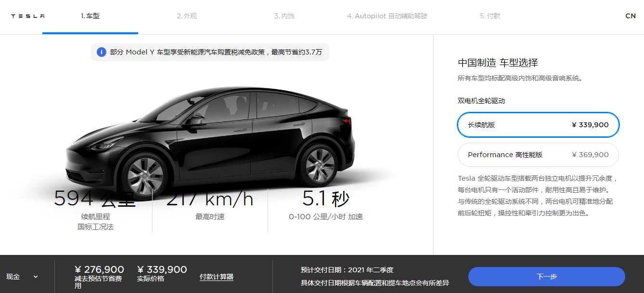
Task: Select the 长续航版 ¥339,900 option
Action: pos(538,125)
